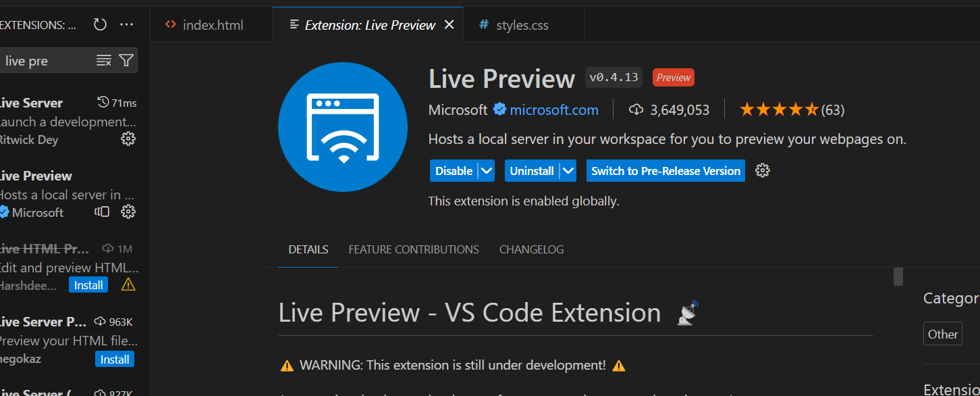Select Live Server in the extensions list
Screen dimensions: 980x396
point(68,121)
